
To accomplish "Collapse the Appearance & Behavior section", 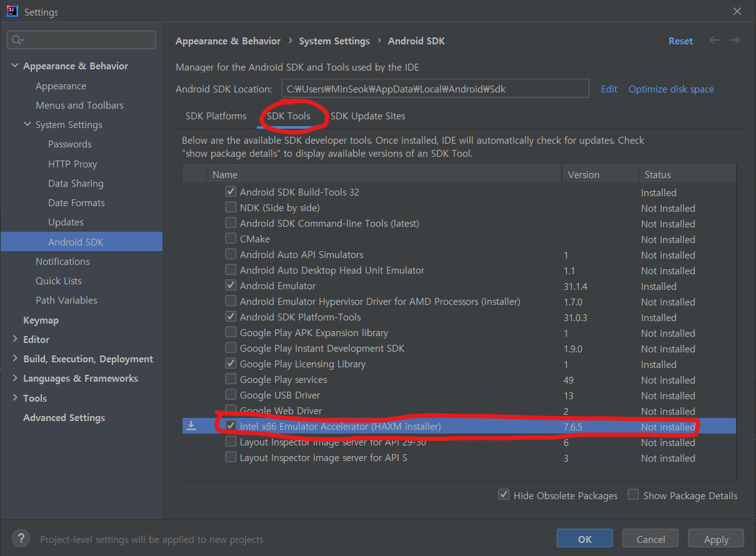I will pyautogui.click(x=15, y=66).
